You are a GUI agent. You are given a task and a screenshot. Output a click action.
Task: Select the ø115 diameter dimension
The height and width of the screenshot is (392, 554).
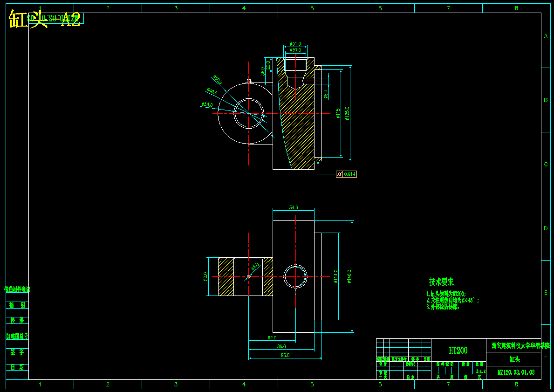[x=338, y=113]
